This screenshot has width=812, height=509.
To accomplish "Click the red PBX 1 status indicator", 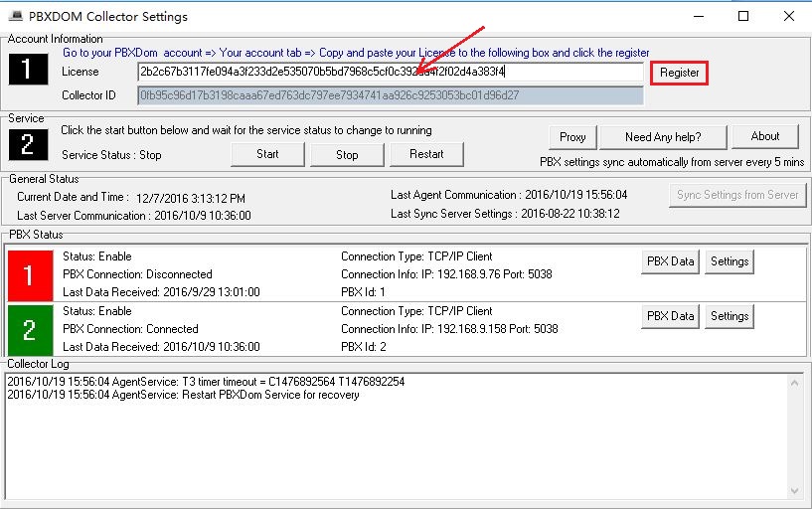I will 31,275.
